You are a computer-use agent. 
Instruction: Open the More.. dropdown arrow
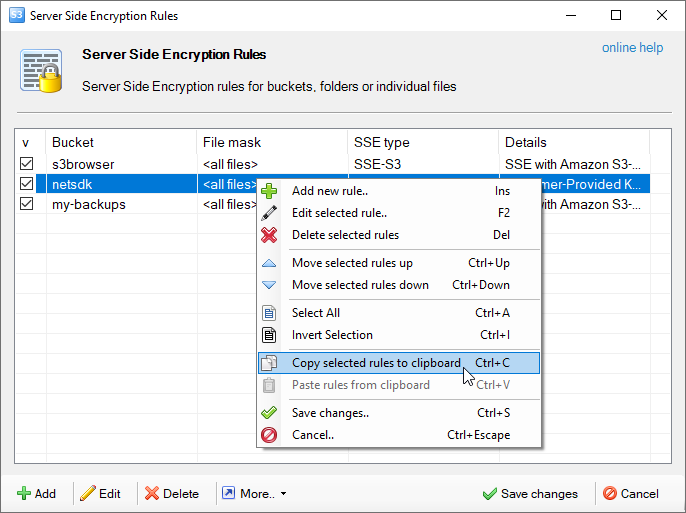(x=284, y=494)
